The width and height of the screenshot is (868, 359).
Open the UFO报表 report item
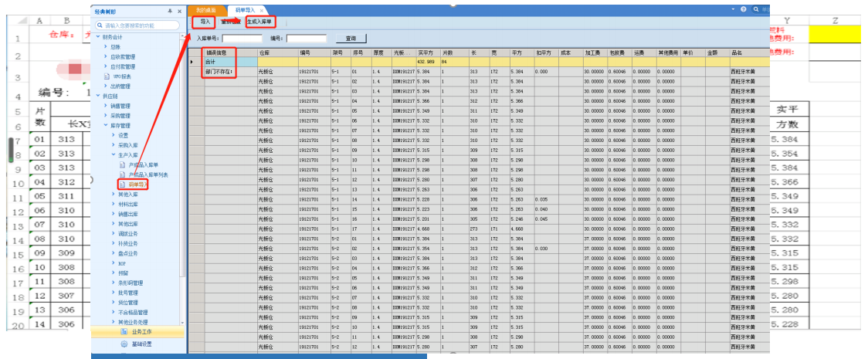(x=122, y=76)
